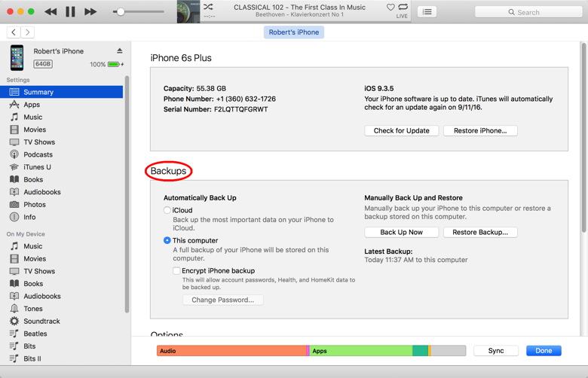Click the Books icon under Settings
The image size is (588, 378).
click(14, 179)
